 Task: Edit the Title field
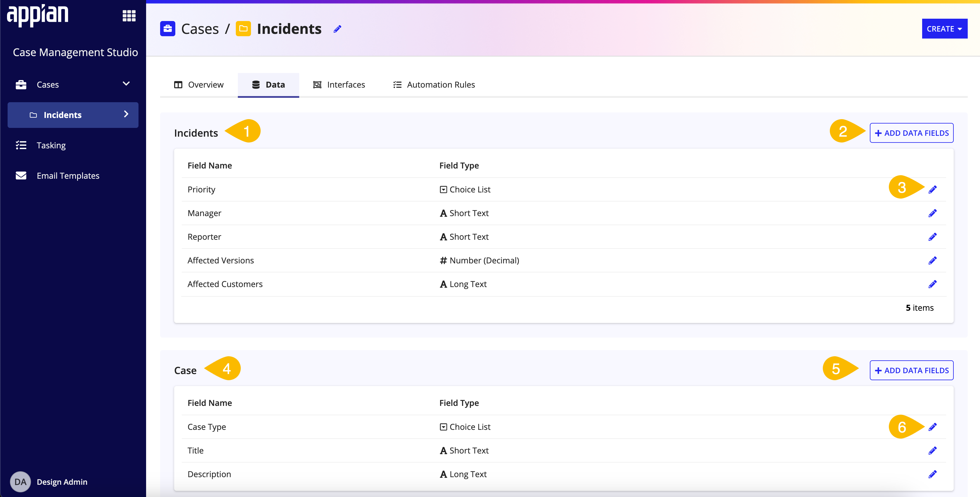tap(932, 451)
